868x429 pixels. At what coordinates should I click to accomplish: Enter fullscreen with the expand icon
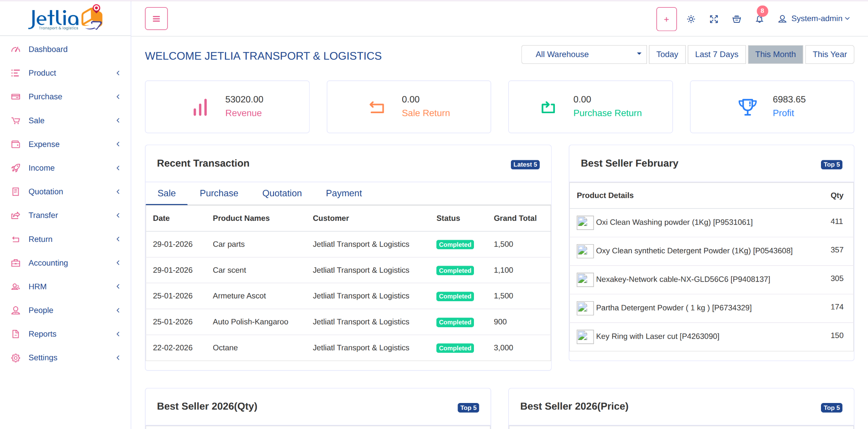click(714, 19)
